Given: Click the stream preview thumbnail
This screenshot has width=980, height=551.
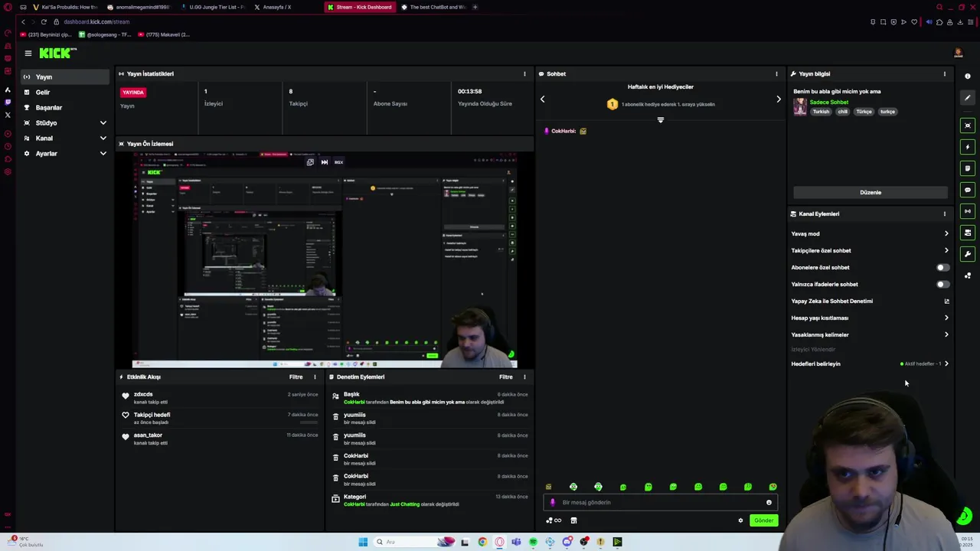Looking at the screenshot, I should pyautogui.click(x=325, y=259).
